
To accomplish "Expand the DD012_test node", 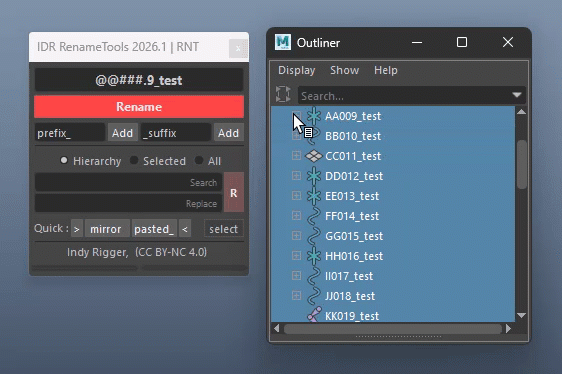I will [296, 176].
